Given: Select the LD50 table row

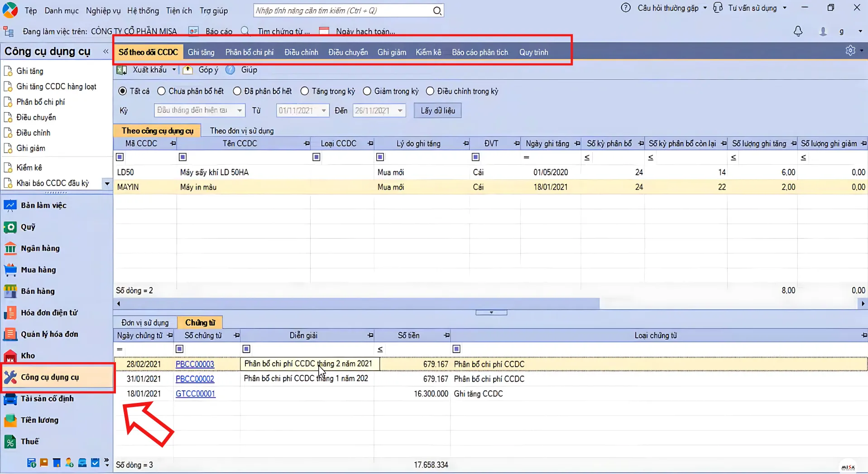Looking at the screenshot, I should tap(490, 172).
